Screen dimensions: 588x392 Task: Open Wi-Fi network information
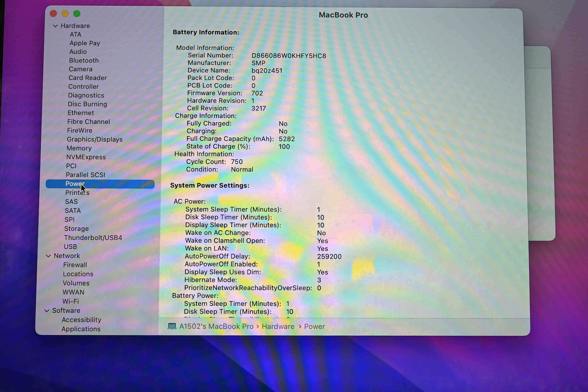pyautogui.click(x=71, y=302)
